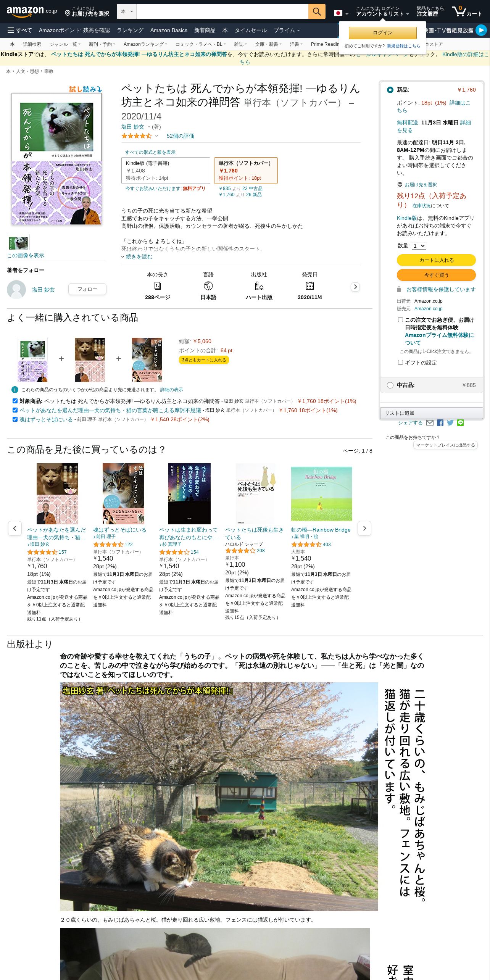Click the orange search magnifier button
The image size is (490, 980).
(317, 11)
